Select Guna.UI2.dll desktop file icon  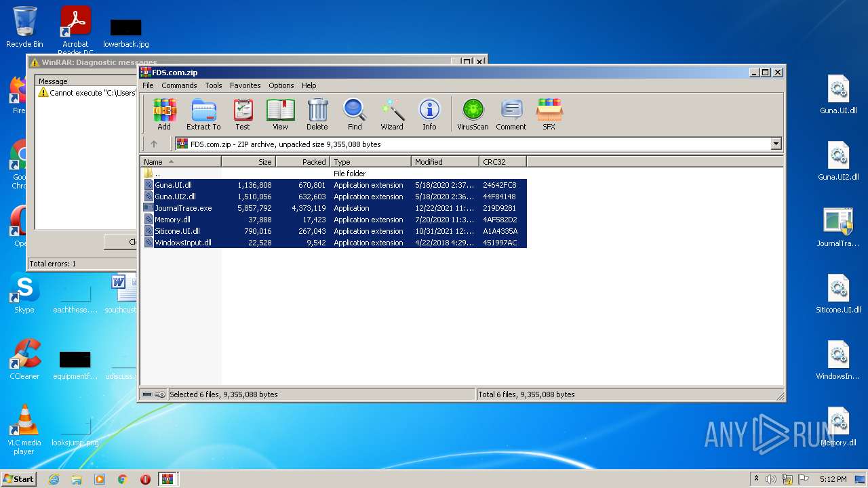[x=838, y=161]
